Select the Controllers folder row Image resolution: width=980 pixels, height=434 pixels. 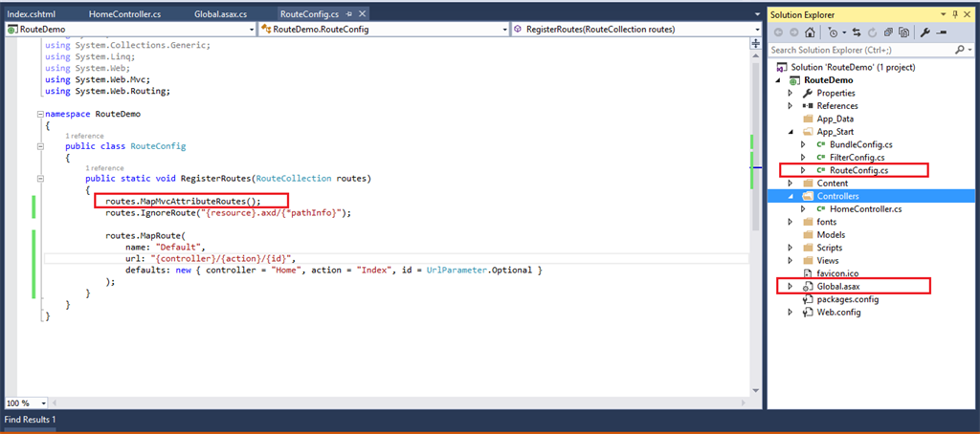871,196
